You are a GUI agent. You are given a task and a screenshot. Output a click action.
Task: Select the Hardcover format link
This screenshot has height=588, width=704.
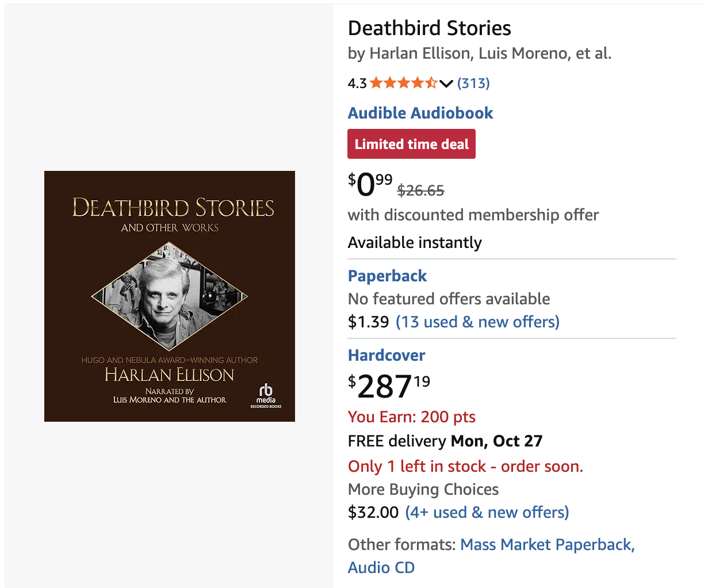click(387, 356)
